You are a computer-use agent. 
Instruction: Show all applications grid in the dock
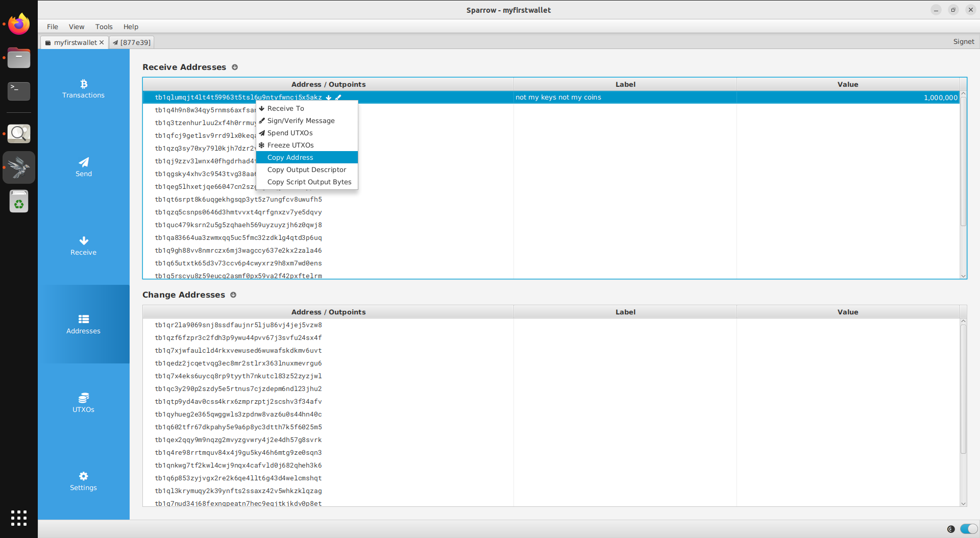19,518
